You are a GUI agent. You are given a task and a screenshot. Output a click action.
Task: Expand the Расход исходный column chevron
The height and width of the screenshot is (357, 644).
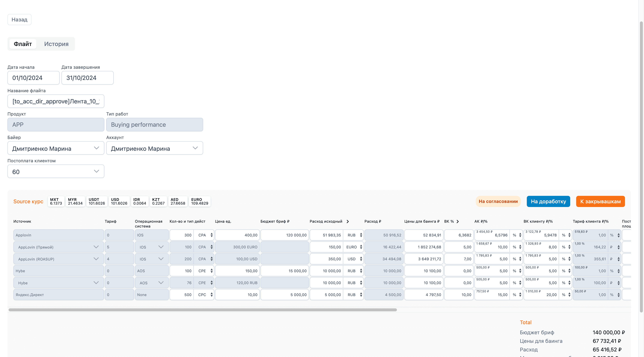pos(348,222)
